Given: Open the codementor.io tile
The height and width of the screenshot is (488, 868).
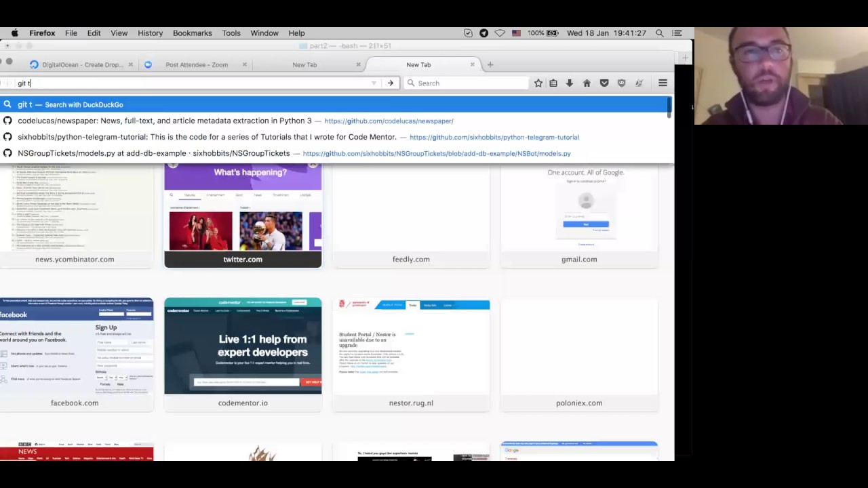Looking at the screenshot, I should (243, 354).
